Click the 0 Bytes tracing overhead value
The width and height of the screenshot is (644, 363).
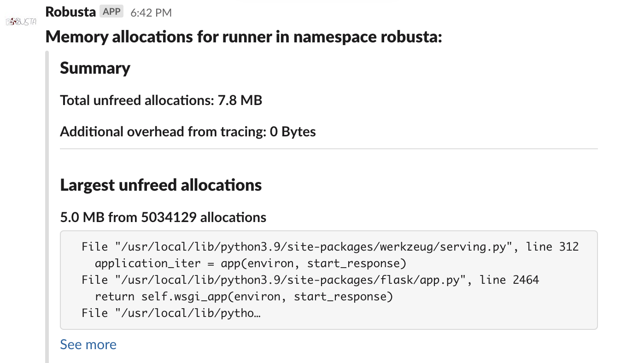(x=293, y=131)
